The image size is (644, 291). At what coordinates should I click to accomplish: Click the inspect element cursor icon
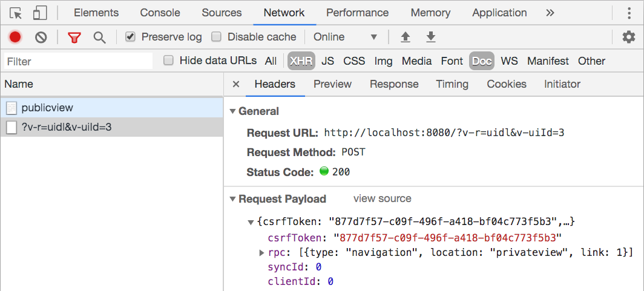(x=16, y=13)
